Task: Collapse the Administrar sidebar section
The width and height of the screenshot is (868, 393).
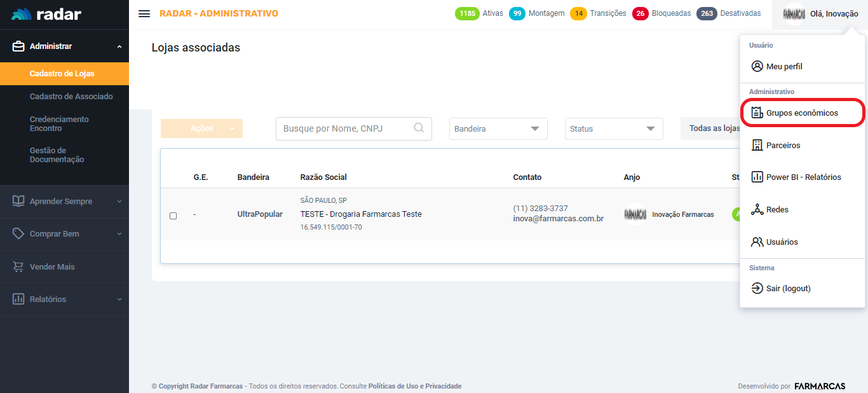Action: coord(64,46)
